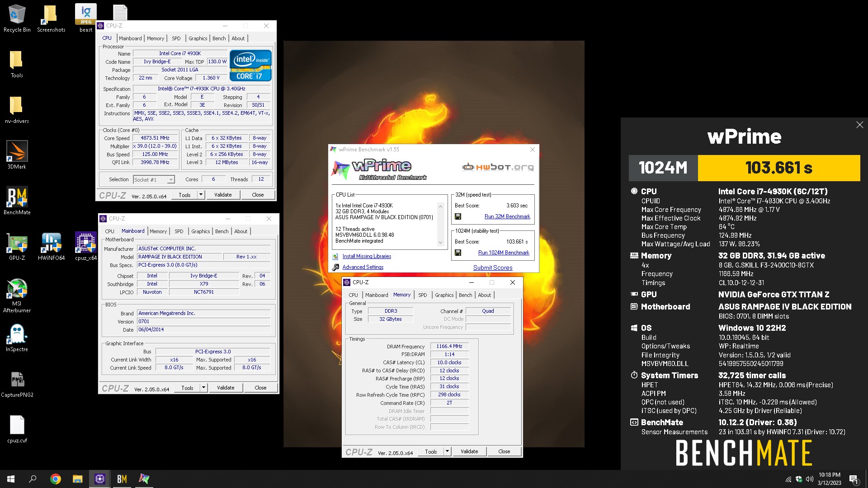Click the 103.661 s yellow result banner

778,168
